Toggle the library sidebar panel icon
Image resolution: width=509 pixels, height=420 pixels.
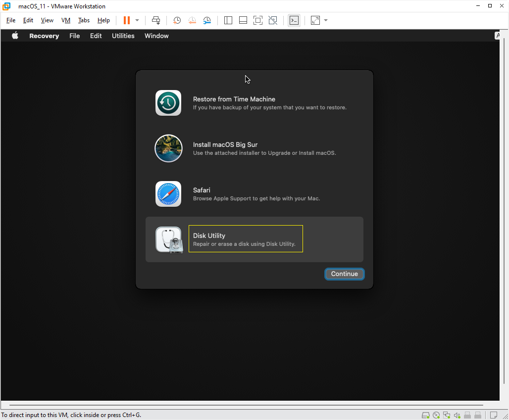coord(228,20)
